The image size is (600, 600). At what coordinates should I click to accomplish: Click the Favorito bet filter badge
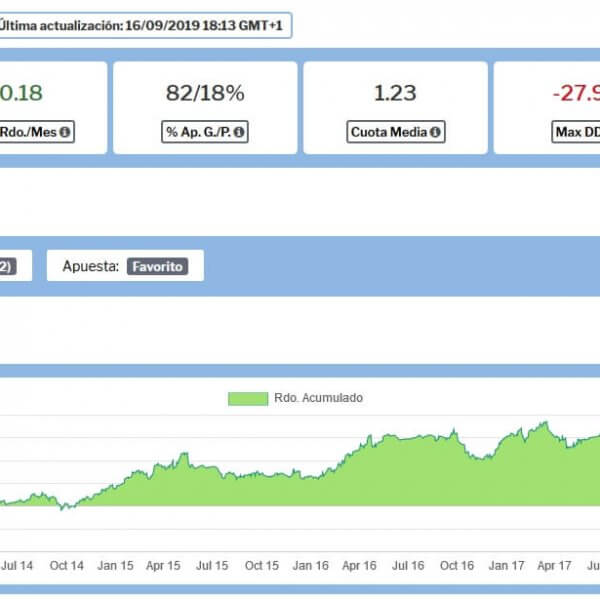[157, 267]
